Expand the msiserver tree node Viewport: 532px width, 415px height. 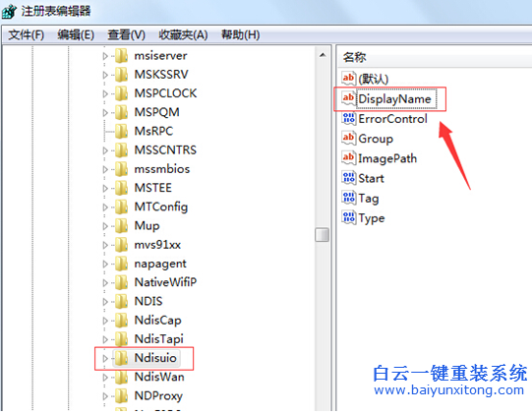tap(105, 56)
